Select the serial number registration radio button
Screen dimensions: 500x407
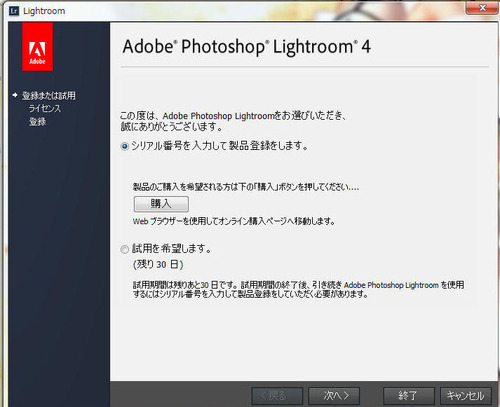125,146
